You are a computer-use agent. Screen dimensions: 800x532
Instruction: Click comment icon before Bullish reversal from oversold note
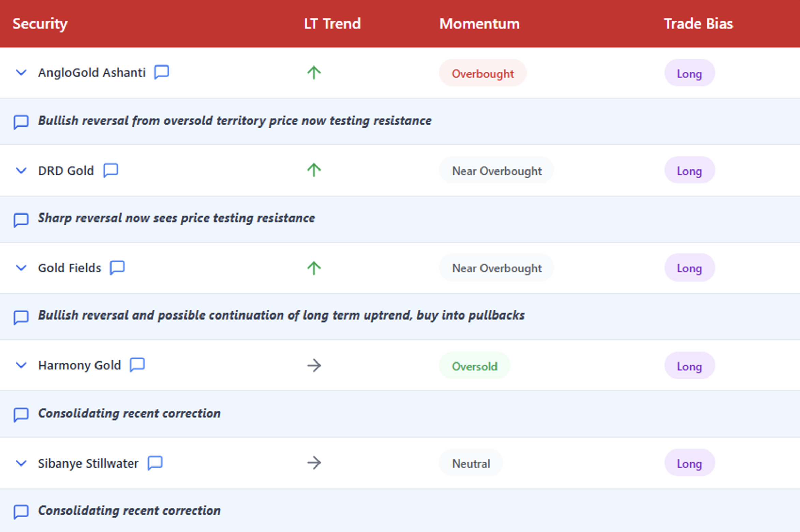click(21, 122)
